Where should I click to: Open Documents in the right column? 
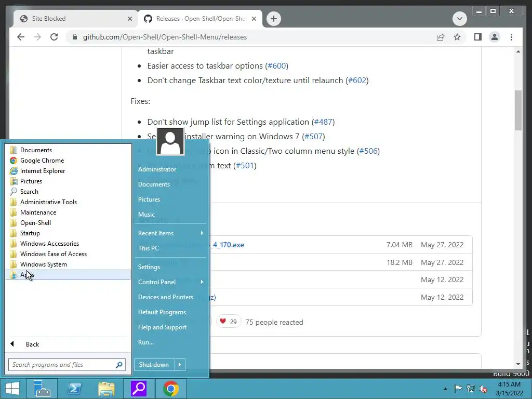pos(170,184)
